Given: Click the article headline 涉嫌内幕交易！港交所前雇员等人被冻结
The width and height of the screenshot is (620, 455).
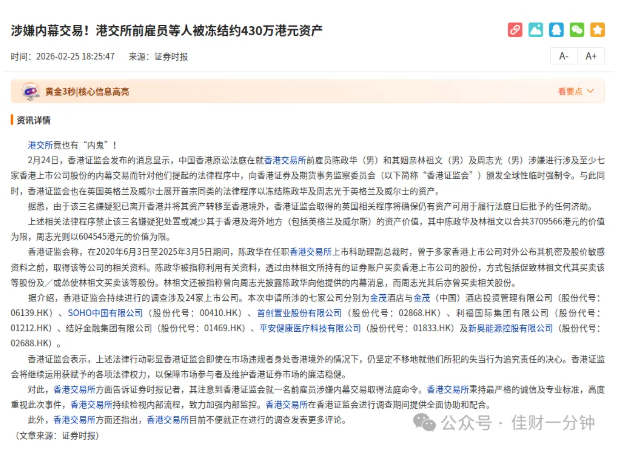Looking at the screenshot, I should pos(166,30).
